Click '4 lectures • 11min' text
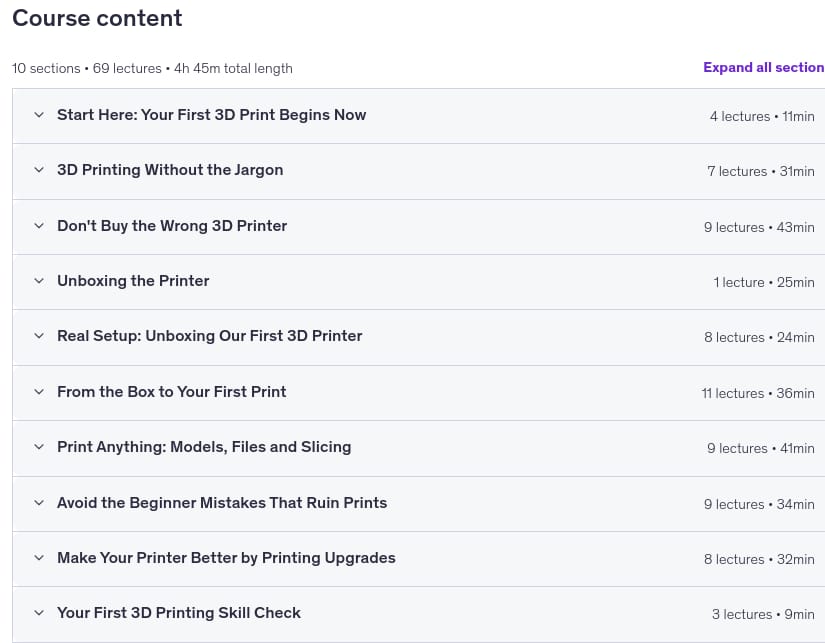The image size is (825, 643). point(762,116)
